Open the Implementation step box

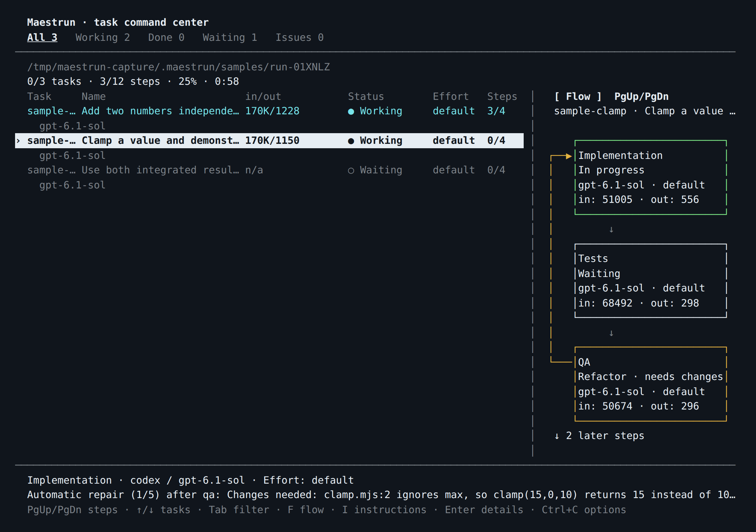coord(651,177)
